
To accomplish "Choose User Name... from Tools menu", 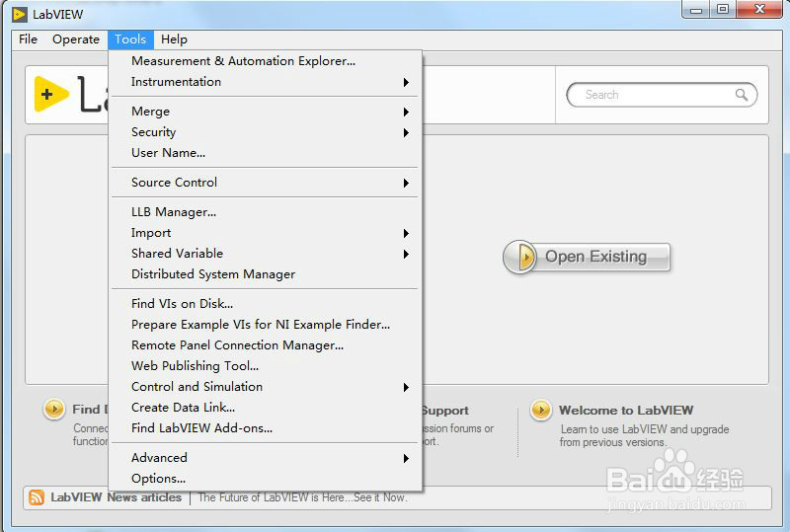I will point(265,153).
